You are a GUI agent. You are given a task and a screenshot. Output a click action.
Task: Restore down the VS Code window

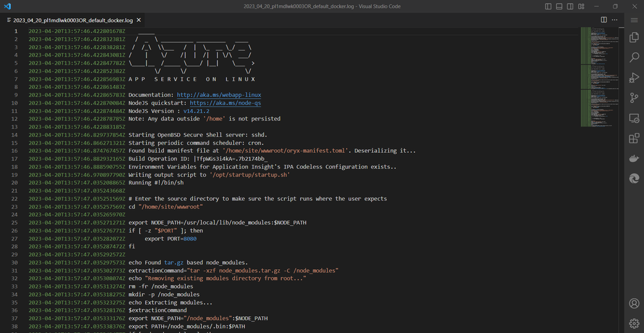click(615, 6)
